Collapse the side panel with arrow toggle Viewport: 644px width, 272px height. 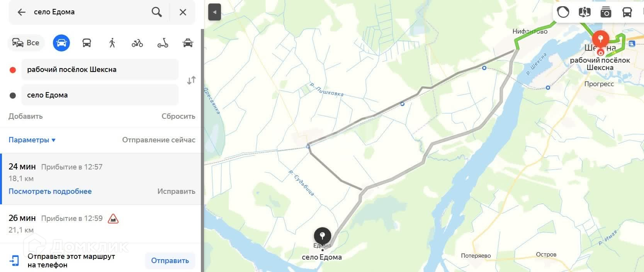tap(214, 12)
